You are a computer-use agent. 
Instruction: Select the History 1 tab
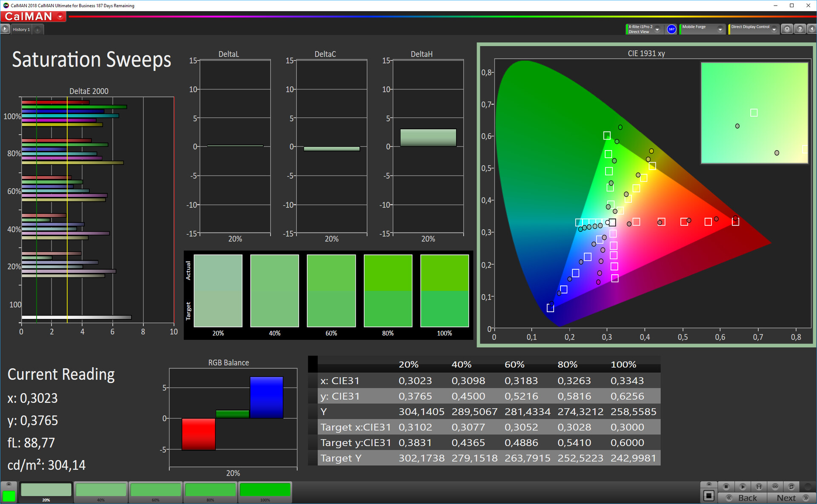click(x=21, y=29)
